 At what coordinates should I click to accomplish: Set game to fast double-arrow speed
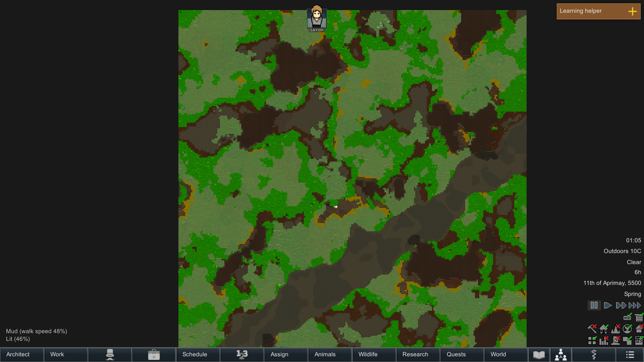pyautogui.click(x=621, y=305)
